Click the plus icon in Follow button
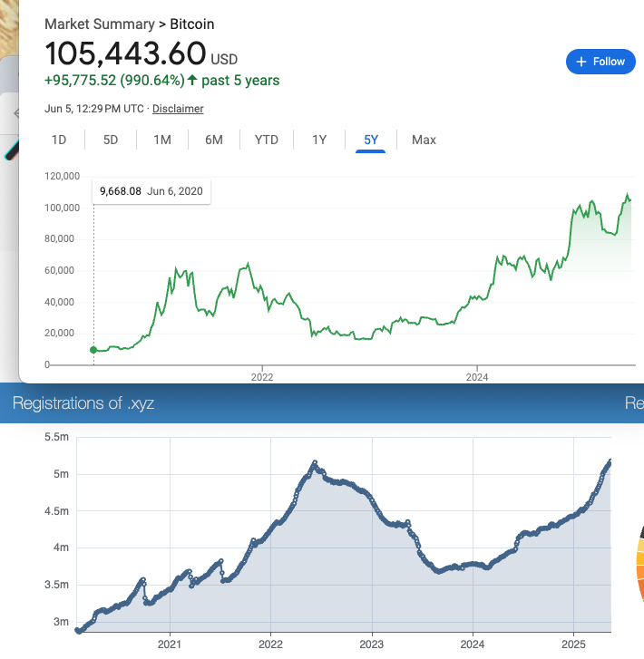This screenshot has width=644, height=659. [x=581, y=62]
